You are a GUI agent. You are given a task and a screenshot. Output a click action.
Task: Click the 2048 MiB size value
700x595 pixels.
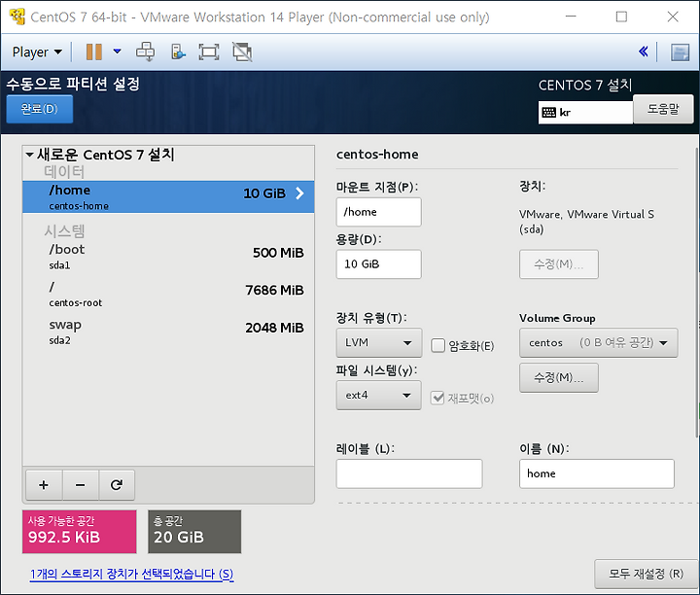pyautogui.click(x=274, y=328)
